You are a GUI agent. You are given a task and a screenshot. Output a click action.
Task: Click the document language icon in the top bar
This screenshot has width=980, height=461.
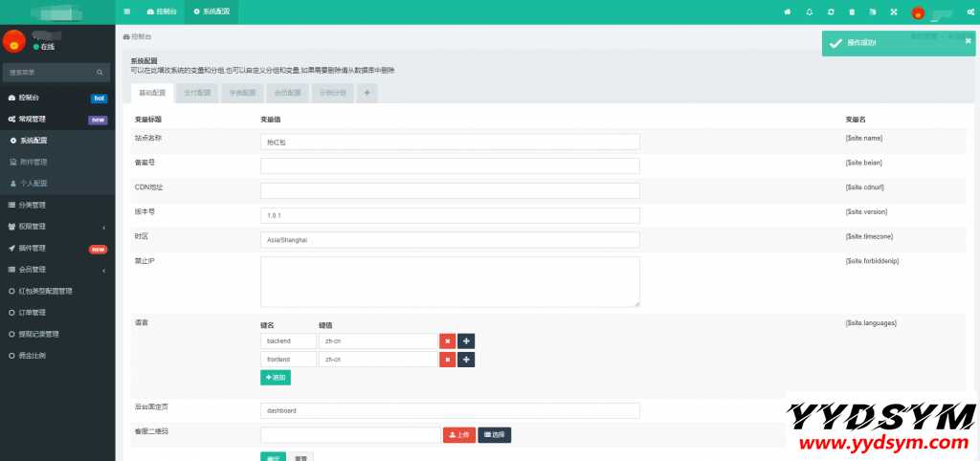pyautogui.click(x=873, y=11)
